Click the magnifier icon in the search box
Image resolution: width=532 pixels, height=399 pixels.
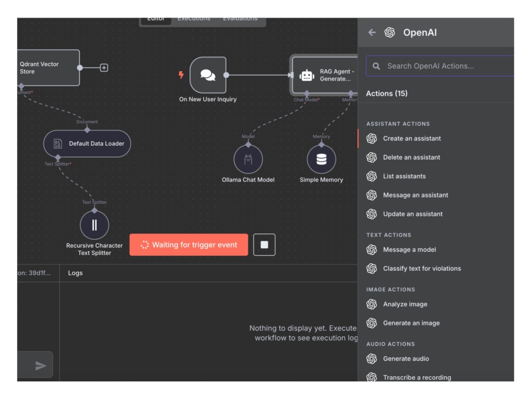click(x=376, y=66)
